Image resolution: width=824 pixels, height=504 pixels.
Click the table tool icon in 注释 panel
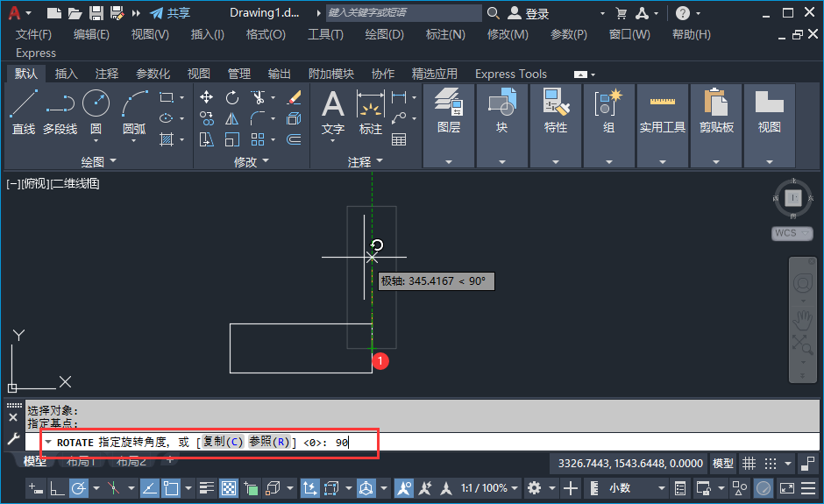pos(399,139)
